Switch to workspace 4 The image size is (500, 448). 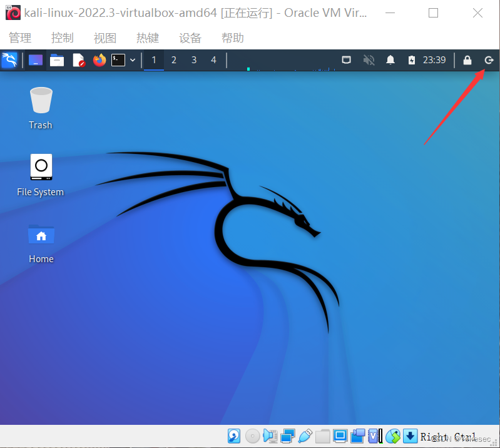(213, 60)
